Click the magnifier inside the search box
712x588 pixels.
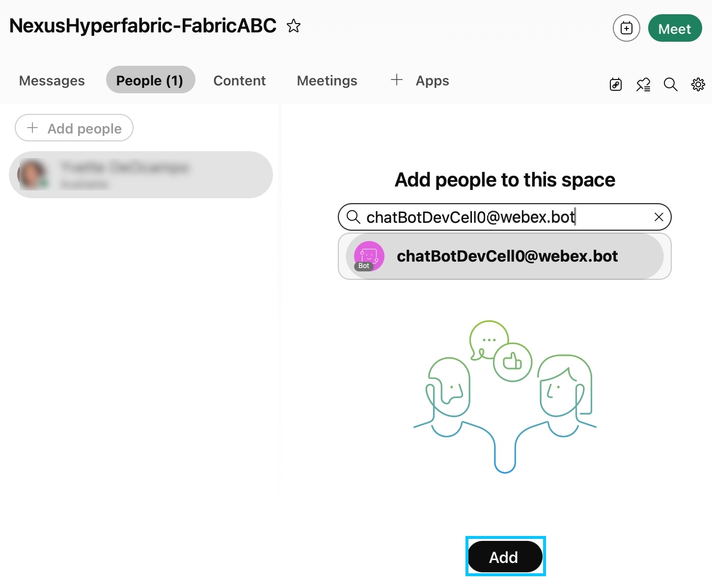point(354,217)
